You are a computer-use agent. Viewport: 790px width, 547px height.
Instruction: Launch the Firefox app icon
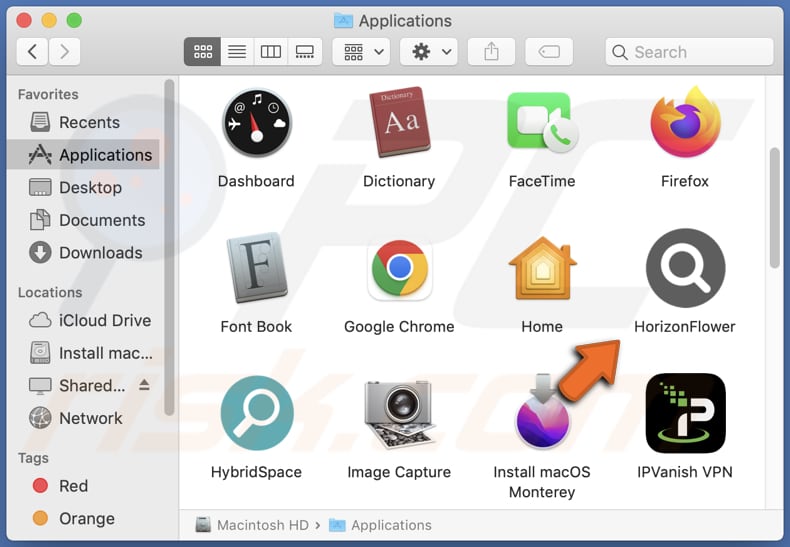click(x=685, y=122)
